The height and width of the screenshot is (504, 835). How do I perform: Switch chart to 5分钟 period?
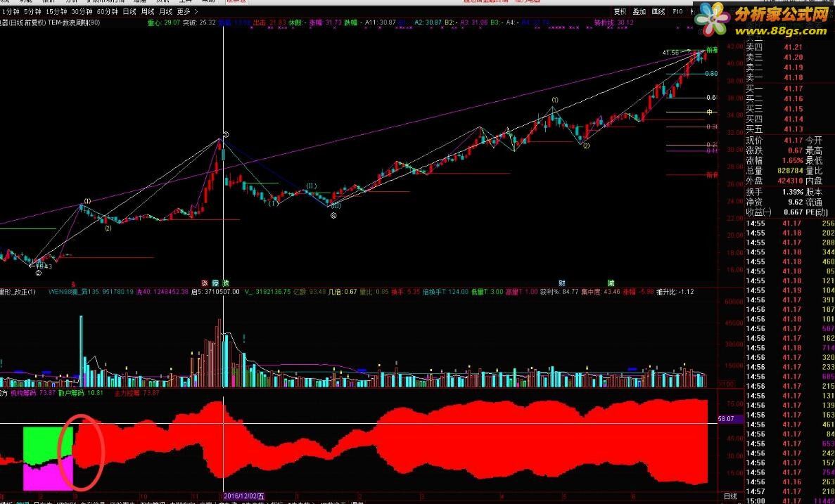click(32, 12)
